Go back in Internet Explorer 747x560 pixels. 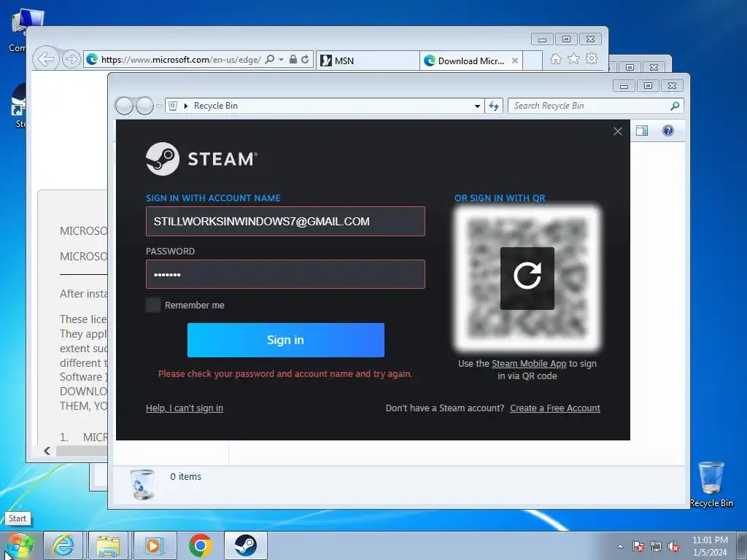pos(46,60)
